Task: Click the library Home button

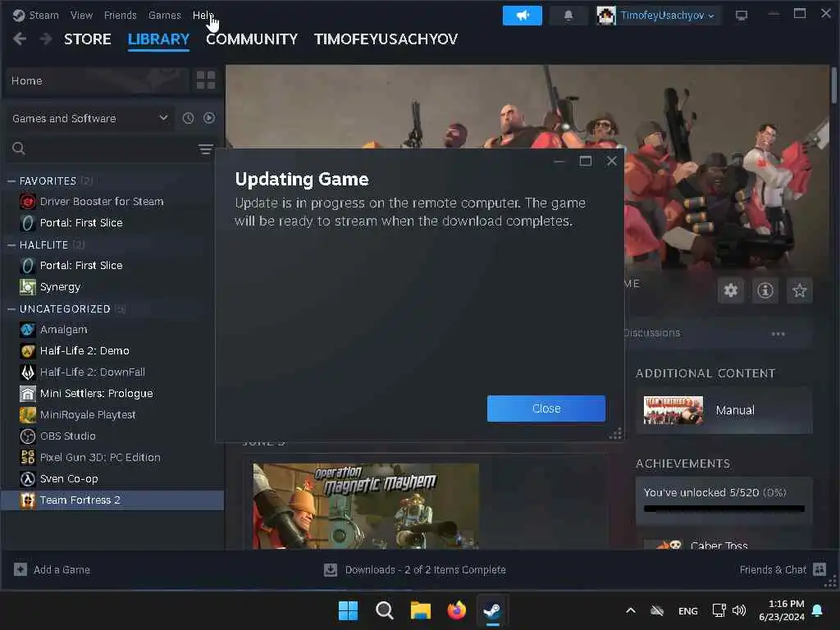Action: [97, 81]
